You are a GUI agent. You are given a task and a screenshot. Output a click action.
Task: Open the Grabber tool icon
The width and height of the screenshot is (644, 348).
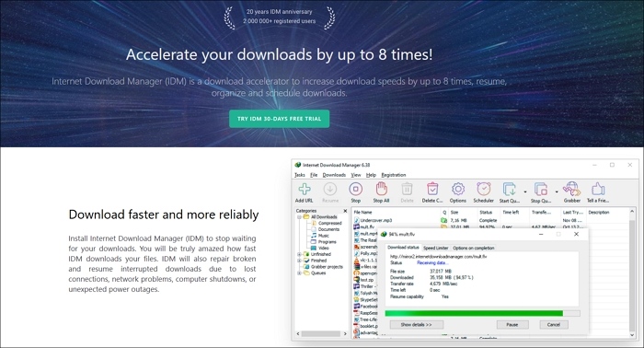tap(571, 190)
